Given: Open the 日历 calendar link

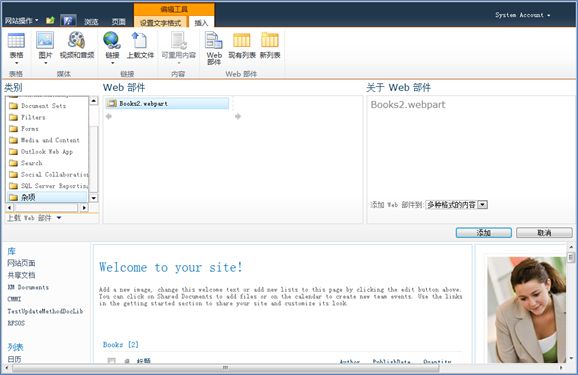Looking at the screenshot, I should 14,359.
